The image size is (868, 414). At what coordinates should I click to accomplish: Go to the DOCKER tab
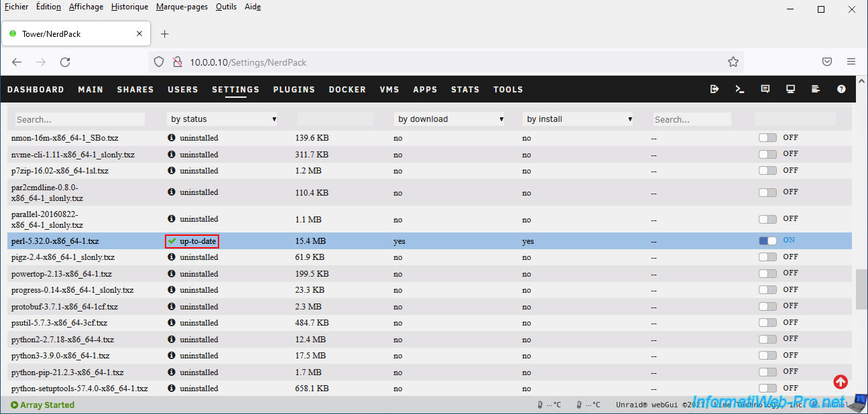click(x=347, y=89)
